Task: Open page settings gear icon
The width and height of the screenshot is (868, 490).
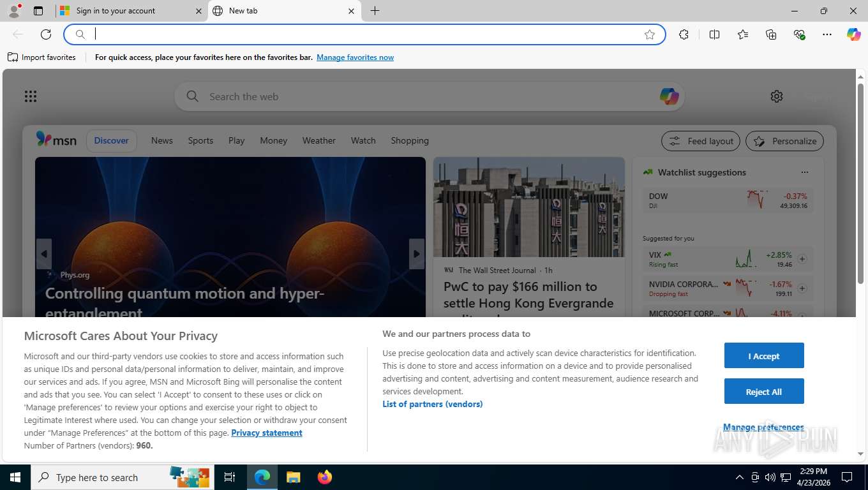Action: [776, 96]
